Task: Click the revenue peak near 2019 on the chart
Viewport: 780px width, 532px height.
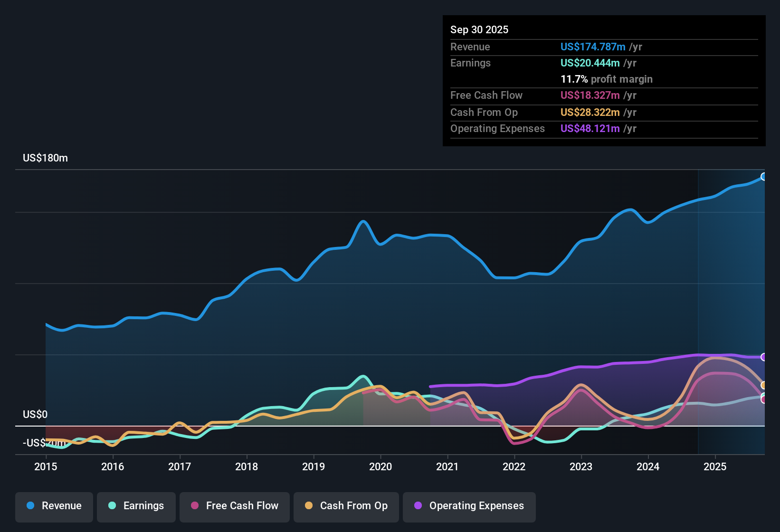Action: pyautogui.click(x=363, y=221)
